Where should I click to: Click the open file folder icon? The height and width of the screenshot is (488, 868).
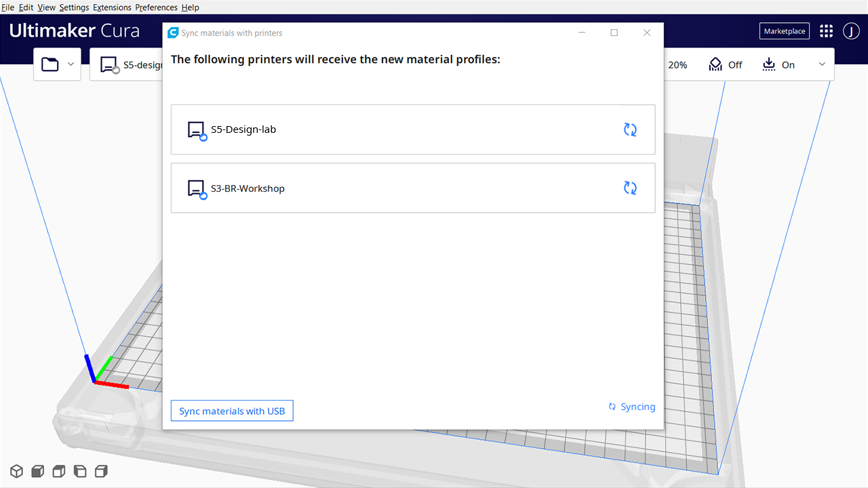pos(50,64)
